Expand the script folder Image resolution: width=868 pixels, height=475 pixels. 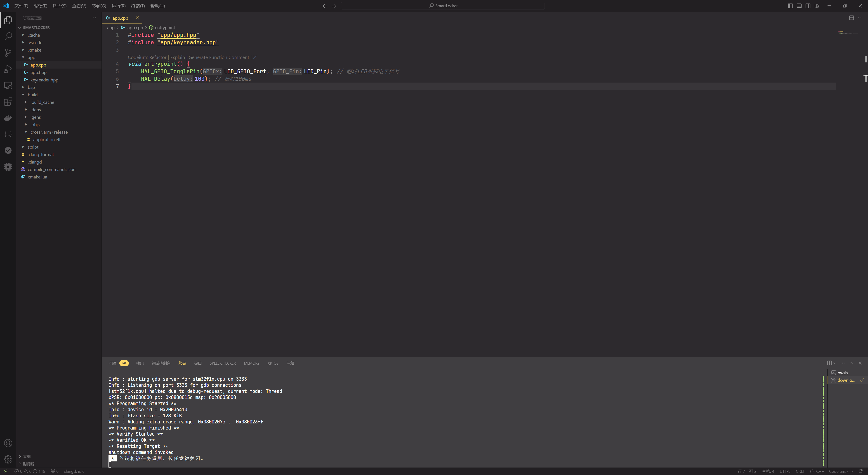click(33, 147)
